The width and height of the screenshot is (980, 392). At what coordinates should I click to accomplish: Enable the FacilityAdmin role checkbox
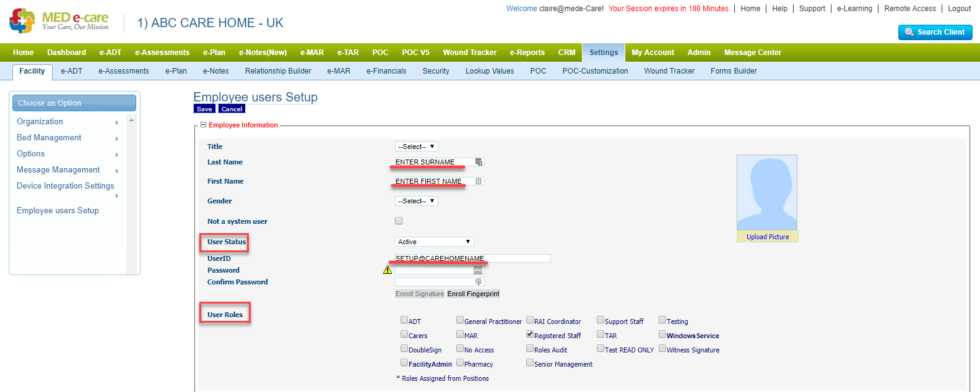(404, 363)
